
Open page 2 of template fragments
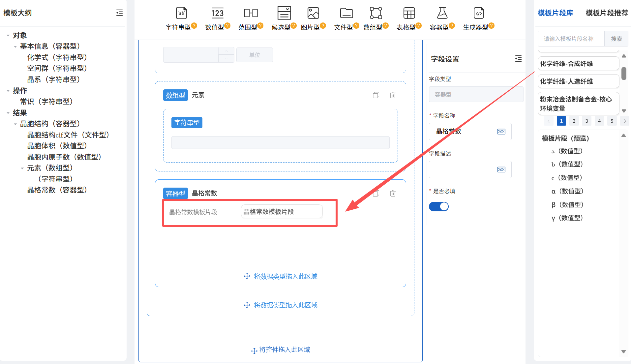(x=574, y=121)
